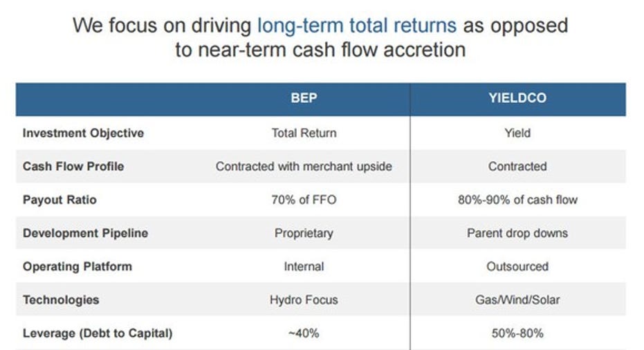Select the Cash Flow Profile row label
This screenshot has height=350, width=644.
[x=73, y=167]
